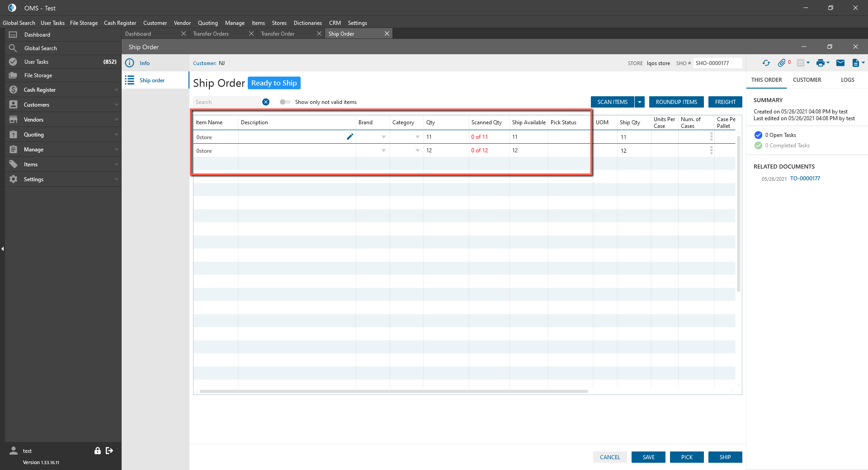Open attachments via the paperclip icon
Image resolution: width=868 pixels, height=470 pixels.
(782, 63)
